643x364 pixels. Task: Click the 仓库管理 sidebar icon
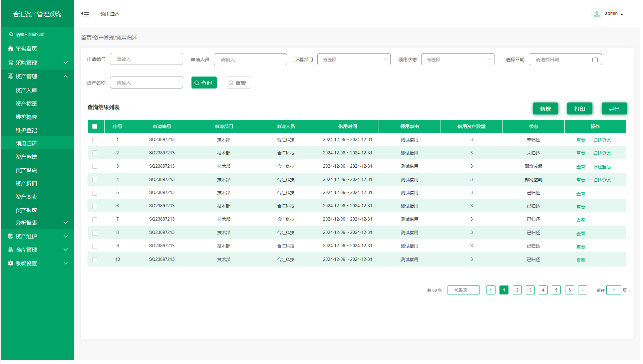click(11, 250)
